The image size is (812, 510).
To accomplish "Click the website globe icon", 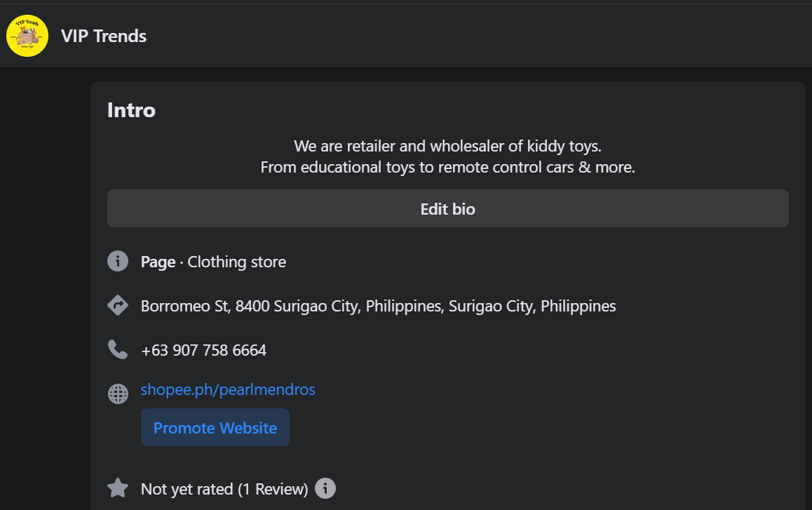I will coord(118,394).
